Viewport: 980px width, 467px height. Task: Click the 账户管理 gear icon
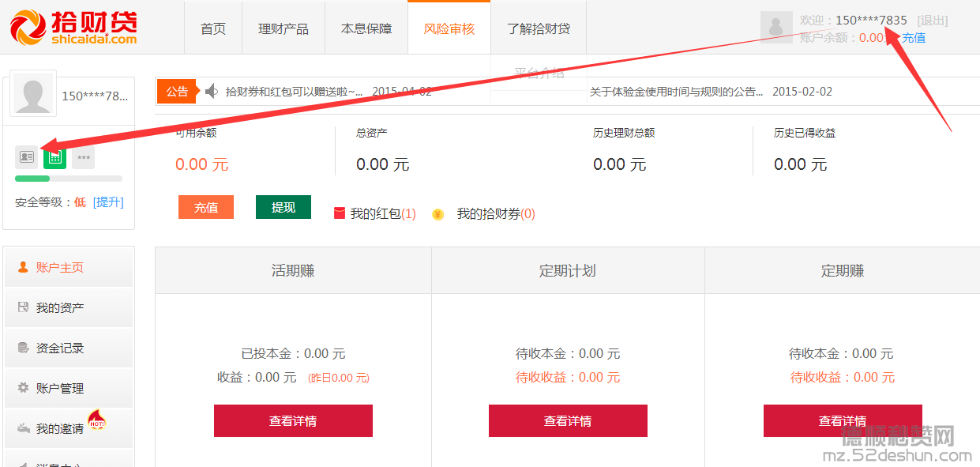tap(24, 388)
